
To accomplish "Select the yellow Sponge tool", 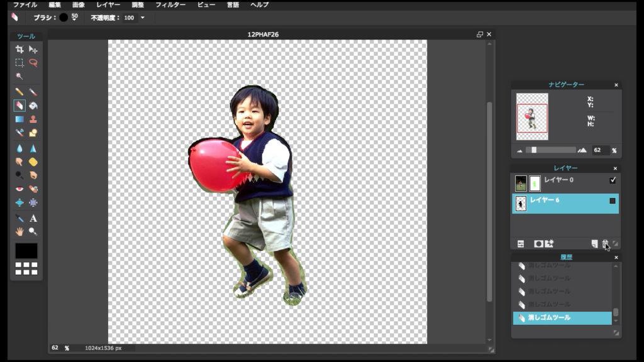I will 33,162.
